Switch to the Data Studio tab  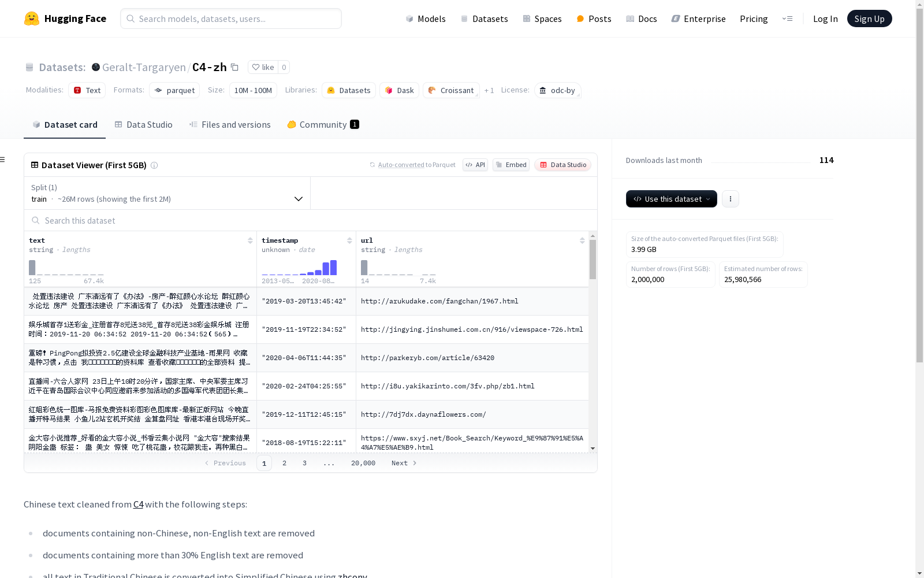tap(143, 125)
